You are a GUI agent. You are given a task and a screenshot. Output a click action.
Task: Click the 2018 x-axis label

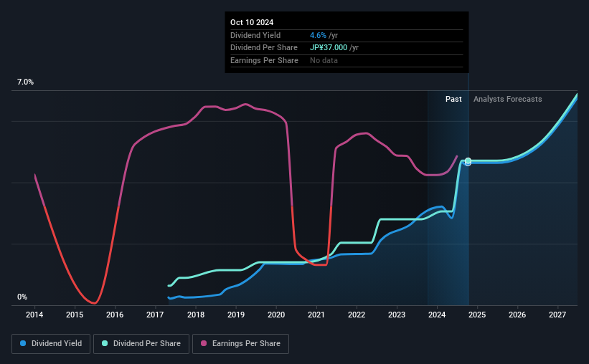pyautogui.click(x=196, y=315)
